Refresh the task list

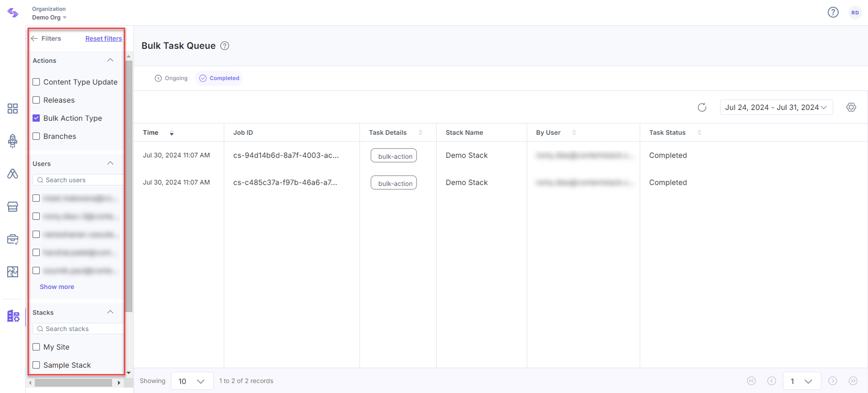click(702, 107)
